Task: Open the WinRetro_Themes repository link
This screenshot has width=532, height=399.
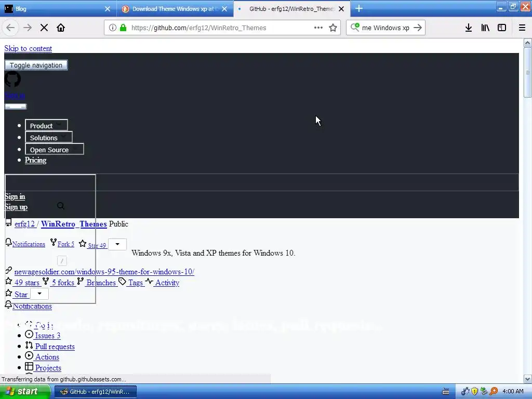Action: (x=74, y=224)
